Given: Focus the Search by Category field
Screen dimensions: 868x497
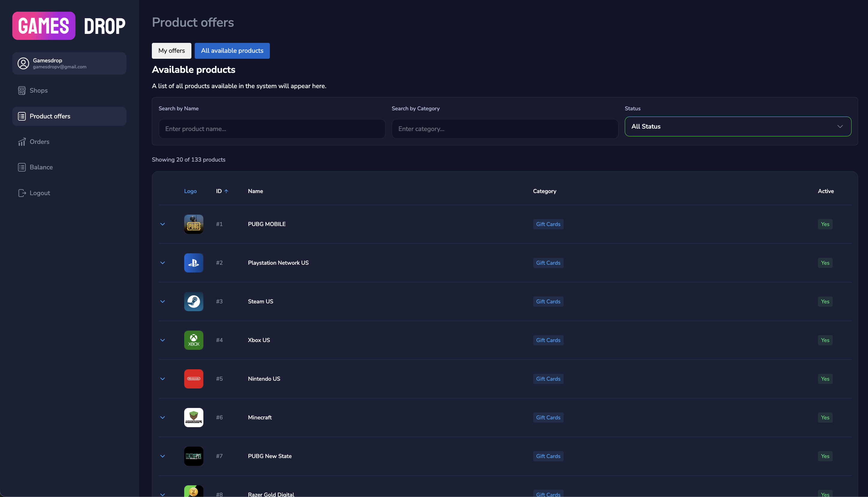Looking at the screenshot, I should tap(505, 129).
